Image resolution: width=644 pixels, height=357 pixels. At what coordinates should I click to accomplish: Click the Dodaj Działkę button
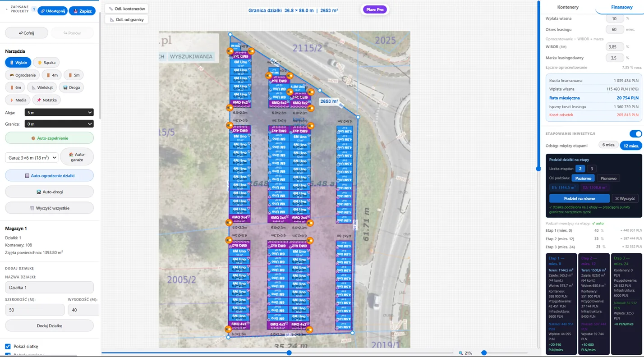pyautogui.click(x=49, y=325)
